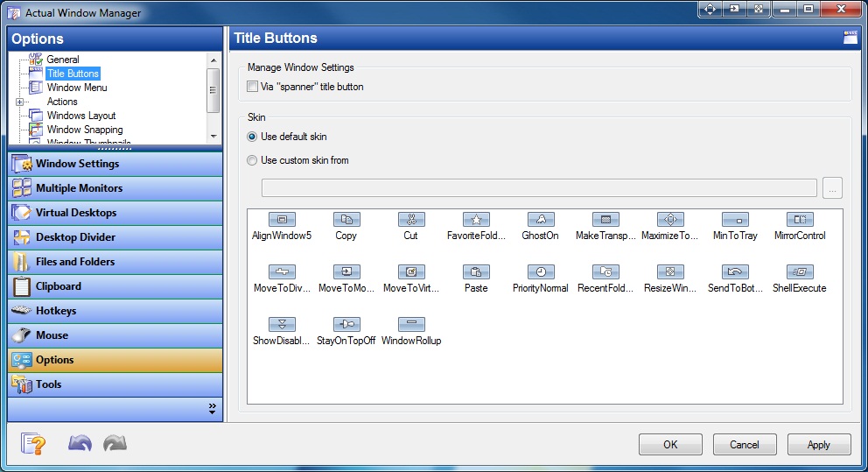Screen dimensions: 868x472
Task: Select the MoveToMo... button icon
Action: tap(346, 272)
